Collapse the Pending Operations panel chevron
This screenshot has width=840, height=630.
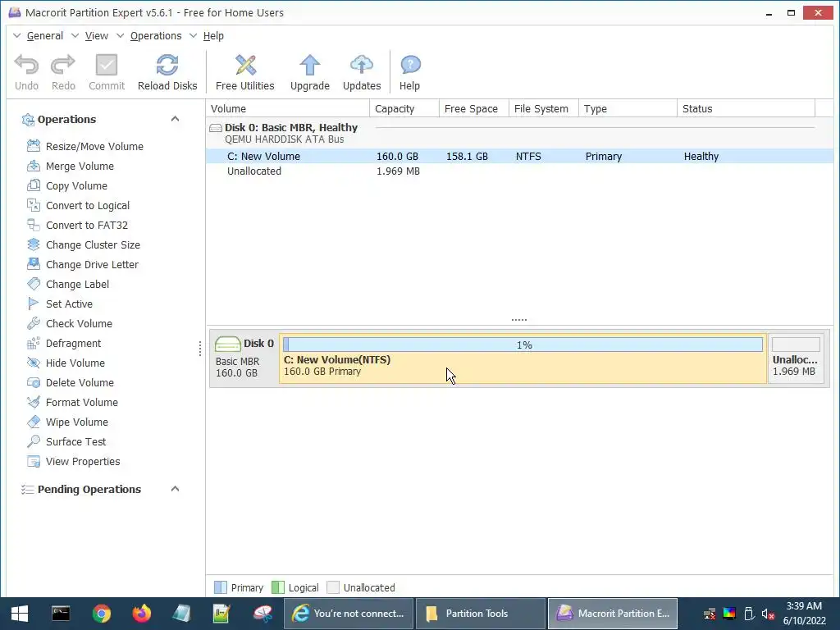(x=175, y=489)
